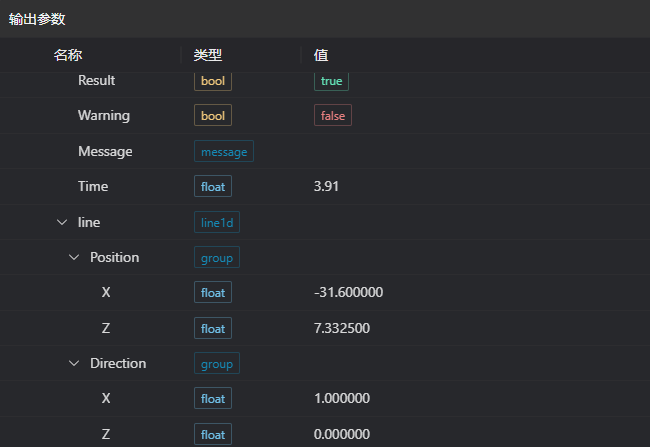The width and height of the screenshot is (650, 447).
Task: Click the bool type badge for Warning
Action: (x=212, y=116)
